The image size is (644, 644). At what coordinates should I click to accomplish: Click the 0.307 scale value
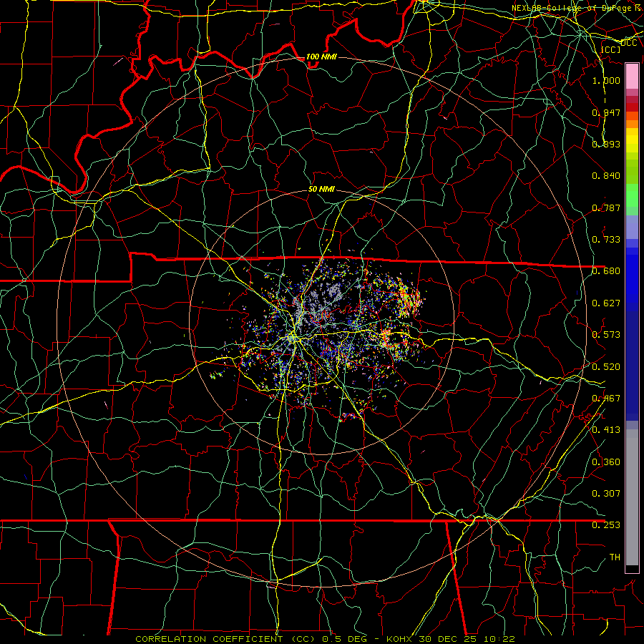click(606, 494)
